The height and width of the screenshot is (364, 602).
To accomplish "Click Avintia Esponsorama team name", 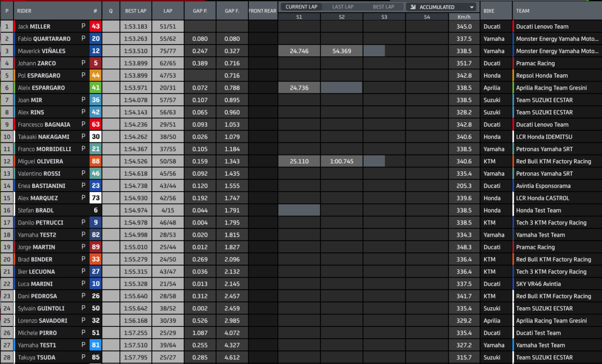I will coord(543,186).
